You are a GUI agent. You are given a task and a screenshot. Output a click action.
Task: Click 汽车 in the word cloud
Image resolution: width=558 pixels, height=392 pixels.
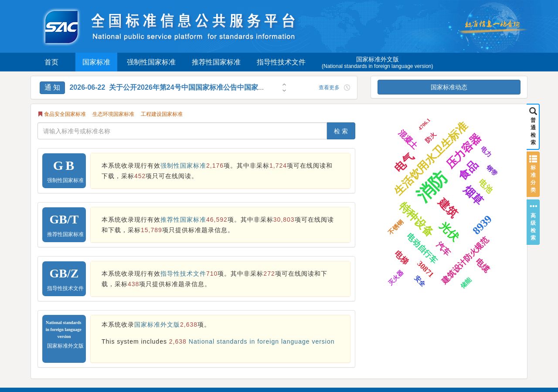(443, 248)
